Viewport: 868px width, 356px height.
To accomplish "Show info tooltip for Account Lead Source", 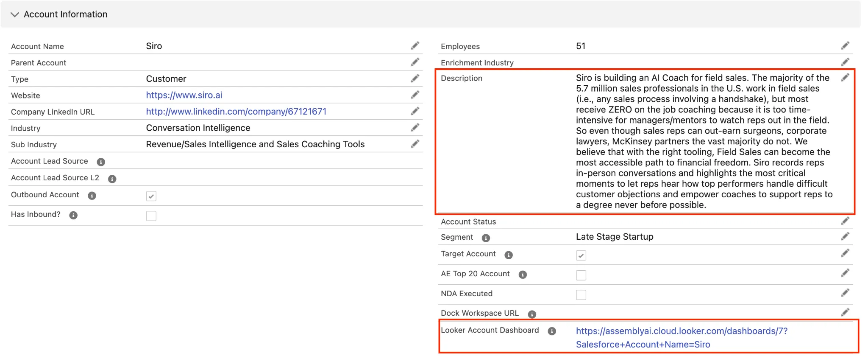I will pos(101,162).
